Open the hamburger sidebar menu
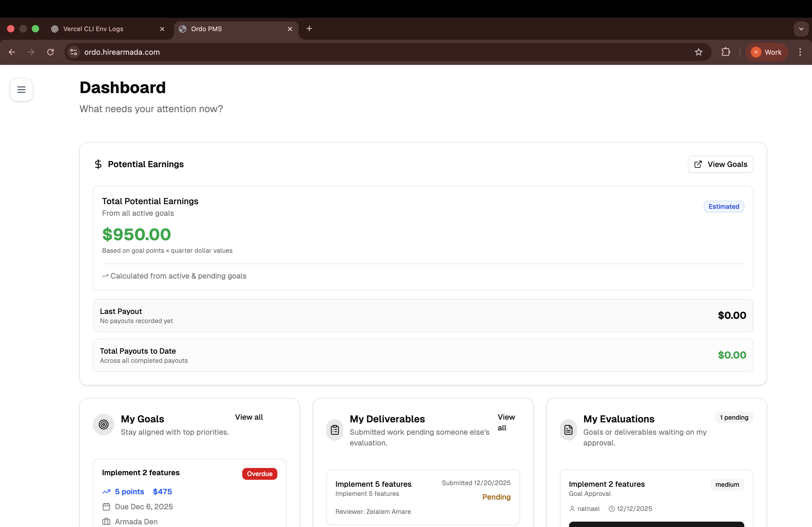 (x=21, y=90)
